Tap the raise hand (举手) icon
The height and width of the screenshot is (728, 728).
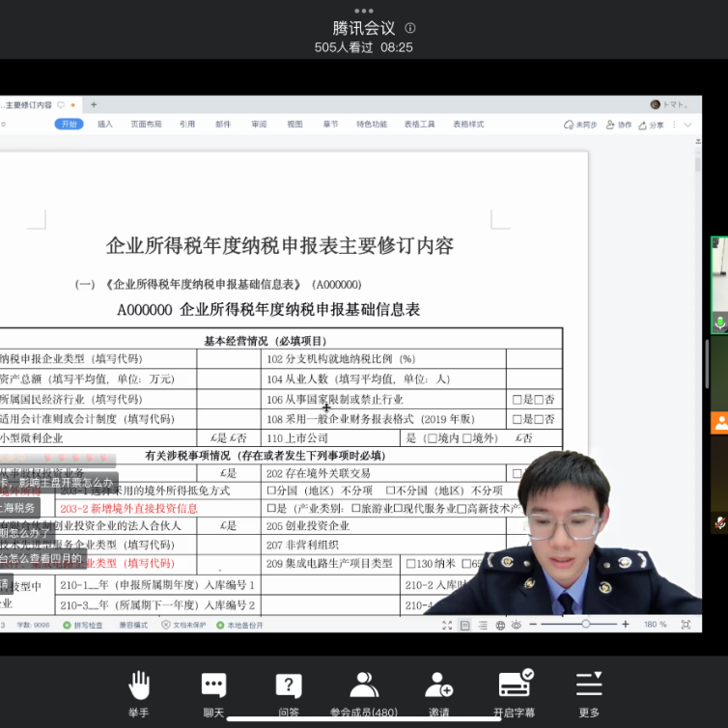[x=139, y=686]
